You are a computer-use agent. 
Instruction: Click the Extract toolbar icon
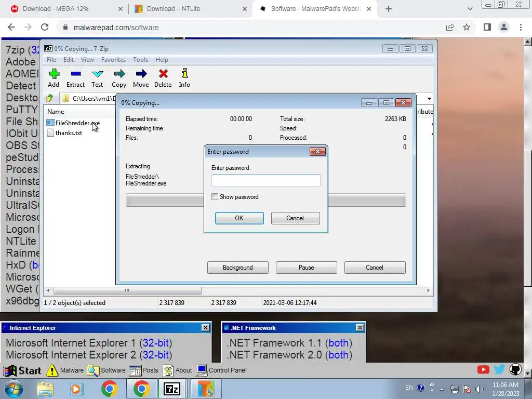(x=75, y=78)
